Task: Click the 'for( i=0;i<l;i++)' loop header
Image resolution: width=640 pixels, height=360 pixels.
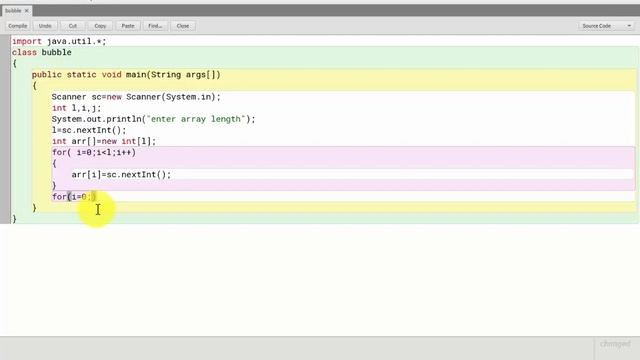Action: [94, 152]
